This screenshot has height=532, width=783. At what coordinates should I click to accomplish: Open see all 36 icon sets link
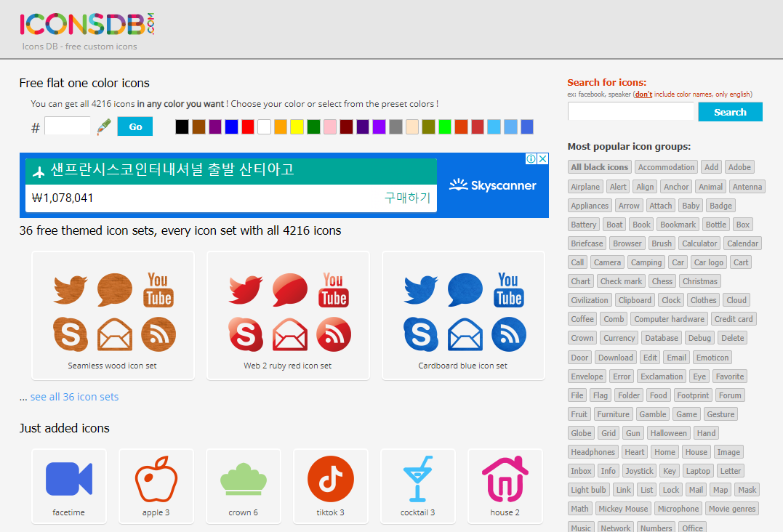pos(74,397)
